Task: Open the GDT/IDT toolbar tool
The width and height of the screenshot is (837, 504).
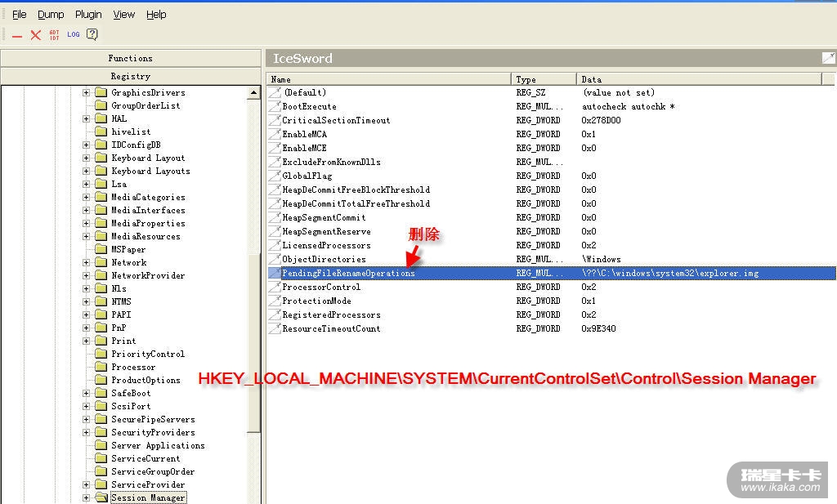Action: click(54, 35)
